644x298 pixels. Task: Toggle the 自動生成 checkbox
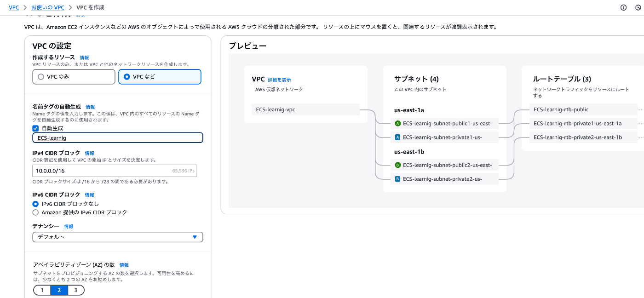(35, 128)
